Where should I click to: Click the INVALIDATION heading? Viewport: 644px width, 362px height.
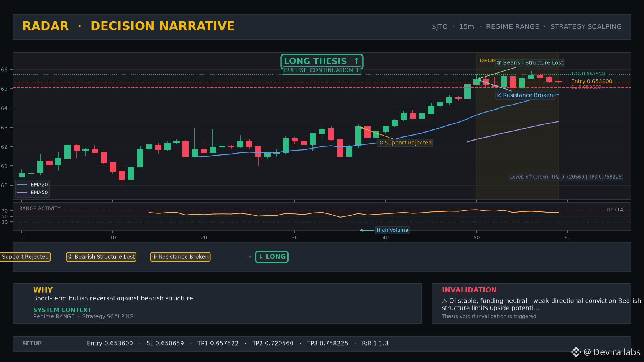469,290
